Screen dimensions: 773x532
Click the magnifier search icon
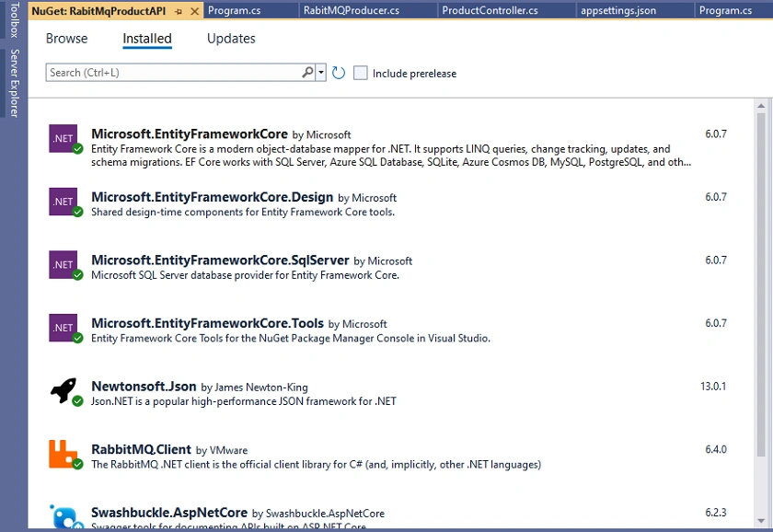(x=307, y=73)
